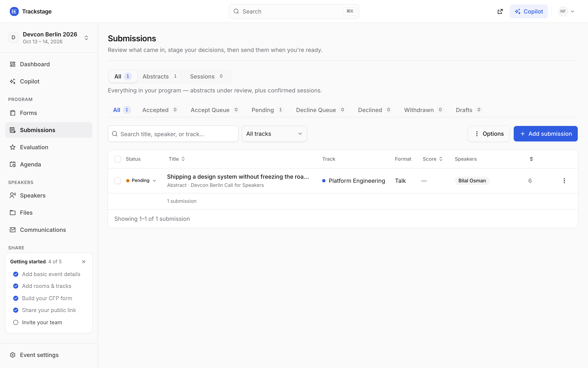Filter by Declined status
The height and width of the screenshot is (368, 588).
tap(375, 110)
